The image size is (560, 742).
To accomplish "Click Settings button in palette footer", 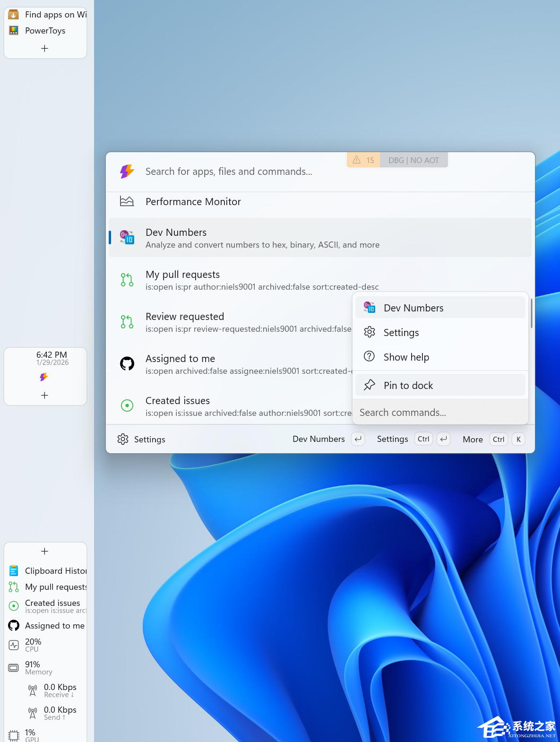I will coord(141,439).
